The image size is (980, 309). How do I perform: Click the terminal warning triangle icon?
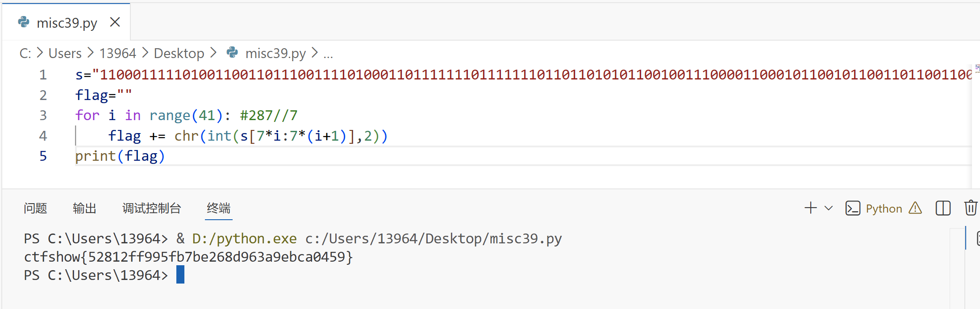(915, 208)
